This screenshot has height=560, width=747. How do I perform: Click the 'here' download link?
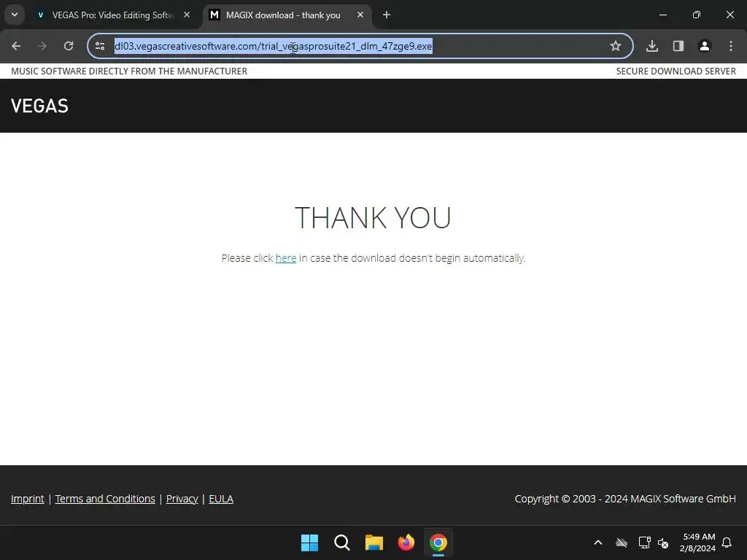point(286,258)
